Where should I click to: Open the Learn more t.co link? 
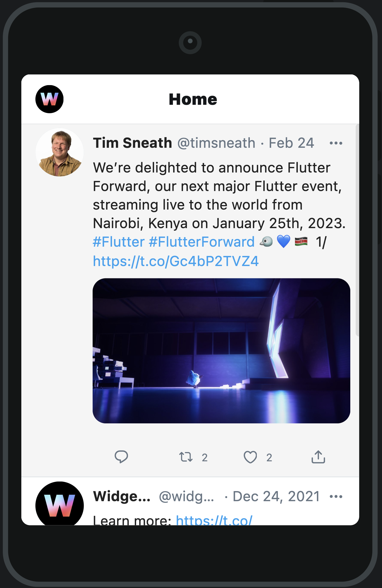point(214,520)
